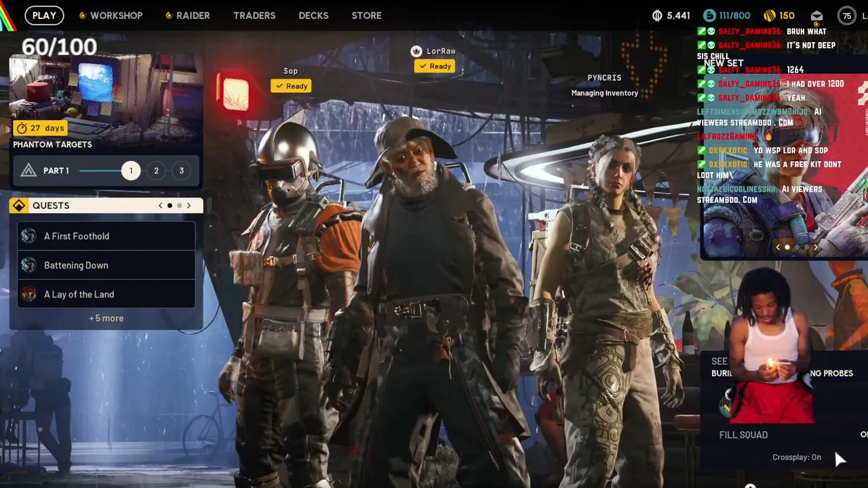868x488 pixels.
Task: Click Sop's Ready status badge
Action: [x=291, y=86]
